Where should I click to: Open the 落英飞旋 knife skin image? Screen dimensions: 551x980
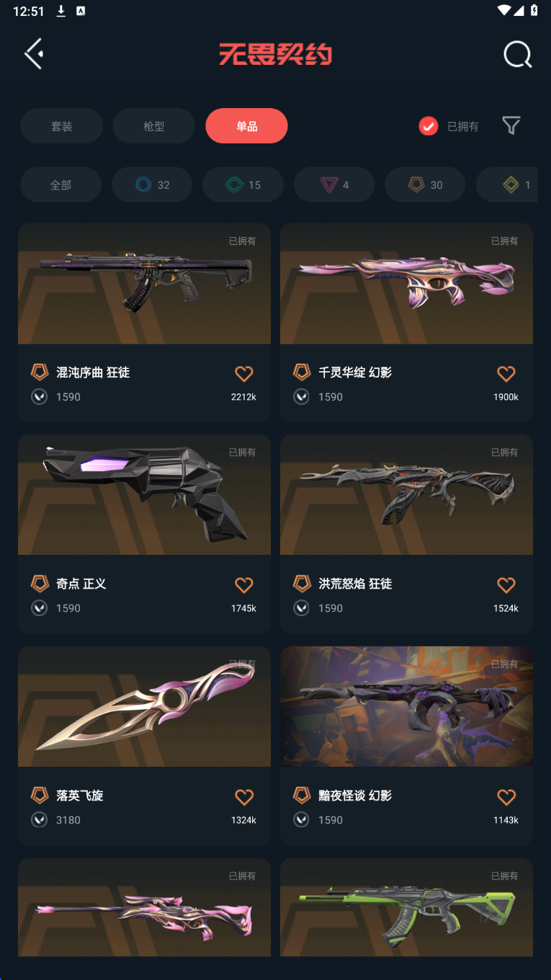[x=144, y=706]
